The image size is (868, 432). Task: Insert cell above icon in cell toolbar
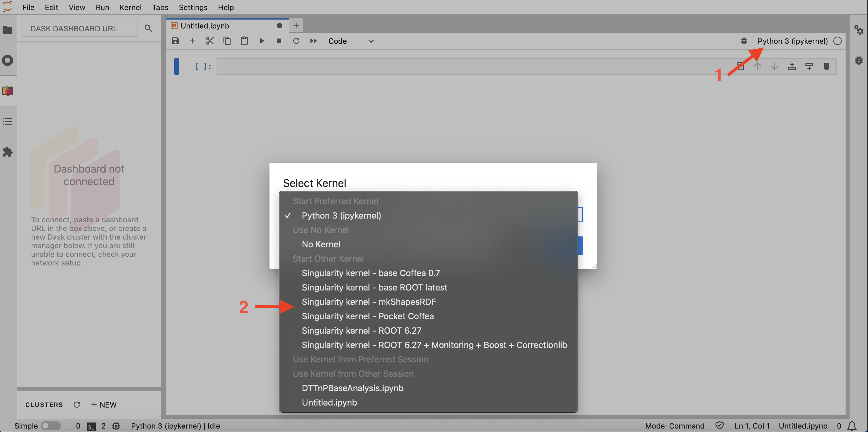coord(792,66)
